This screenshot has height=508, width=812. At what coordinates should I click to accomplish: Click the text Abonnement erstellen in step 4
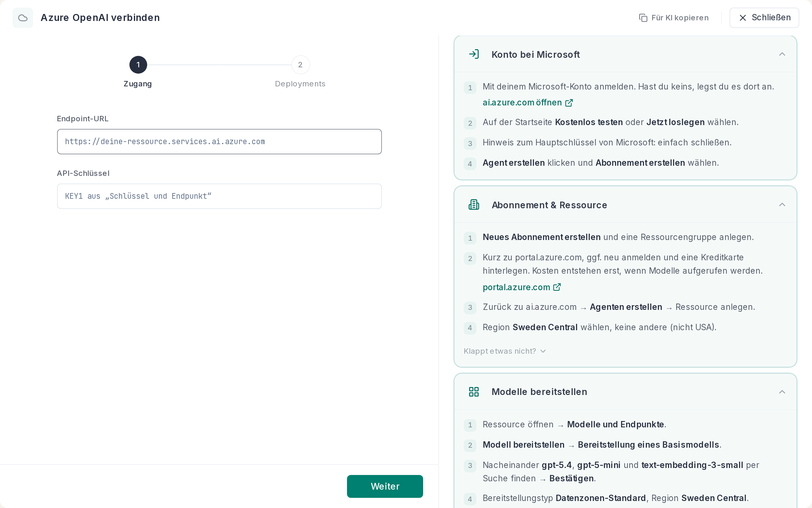click(x=640, y=163)
